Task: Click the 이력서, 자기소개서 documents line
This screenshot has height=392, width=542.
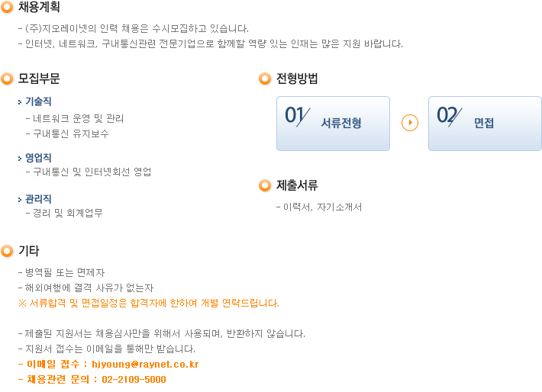Action: [x=319, y=207]
